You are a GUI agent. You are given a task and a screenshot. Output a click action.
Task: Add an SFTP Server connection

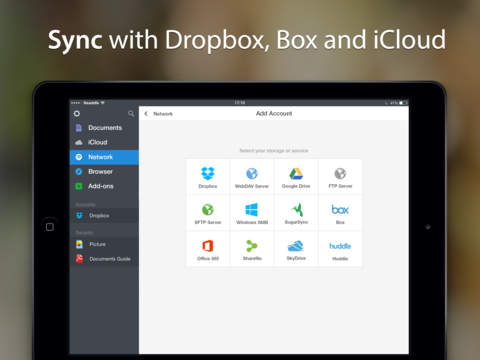tap(208, 214)
